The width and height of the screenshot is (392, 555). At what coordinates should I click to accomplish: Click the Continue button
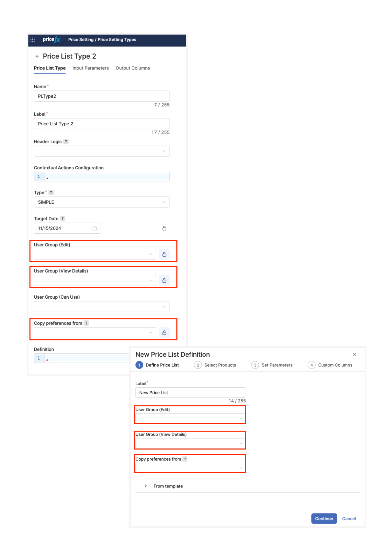(324, 519)
